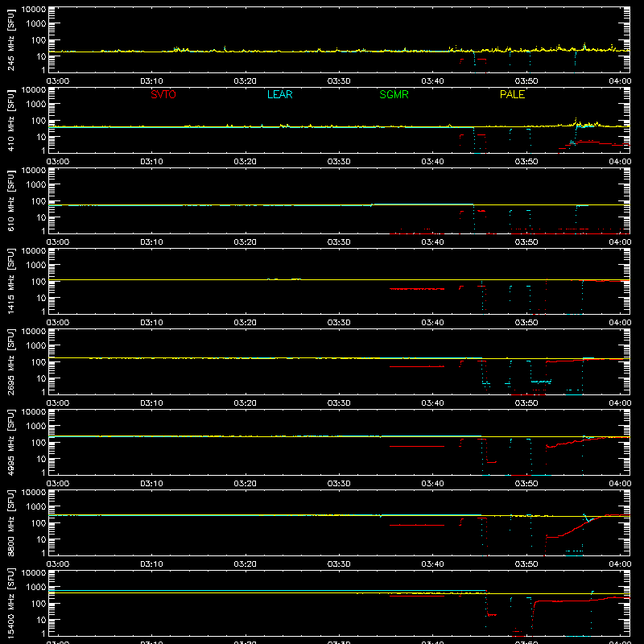Click 03:40 label under 410 MHz plot
Image resolution: width=644 pixels, height=644 pixels.
coord(432,162)
